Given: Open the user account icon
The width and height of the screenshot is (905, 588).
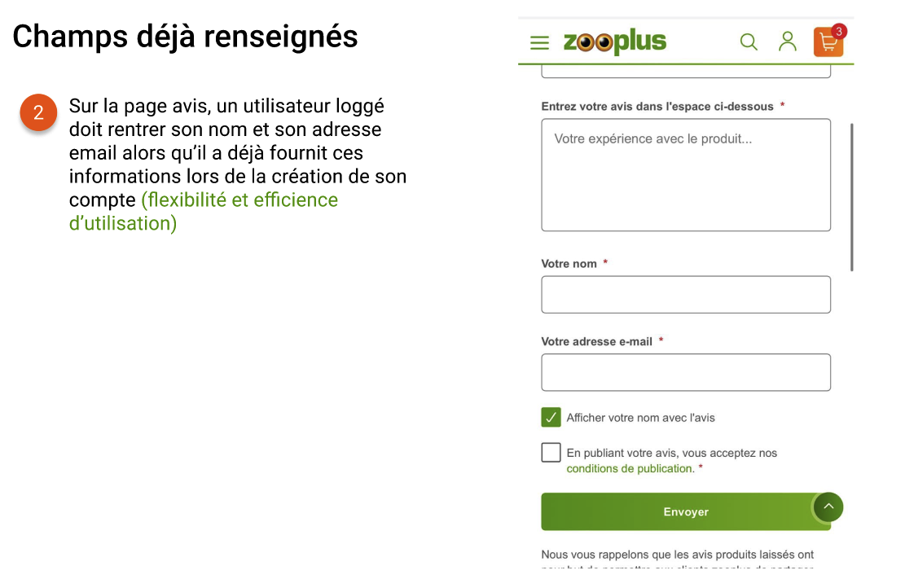Looking at the screenshot, I should pos(787,42).
